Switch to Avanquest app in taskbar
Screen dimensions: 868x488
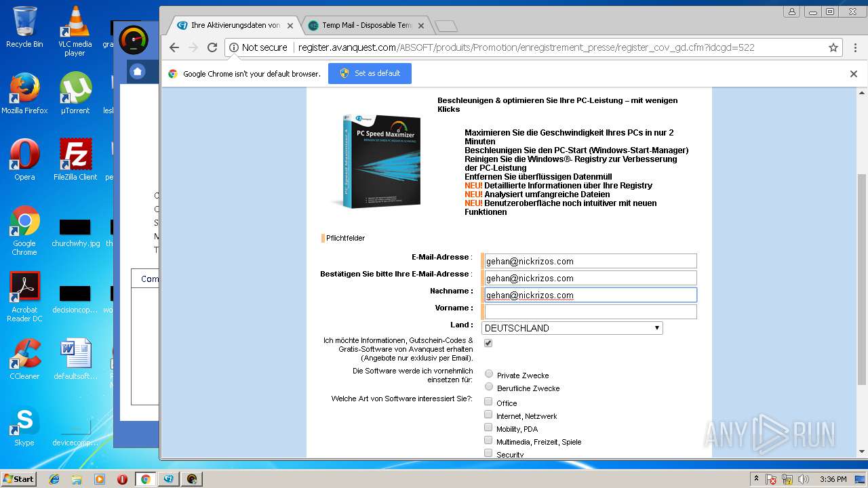coord(168,479)
